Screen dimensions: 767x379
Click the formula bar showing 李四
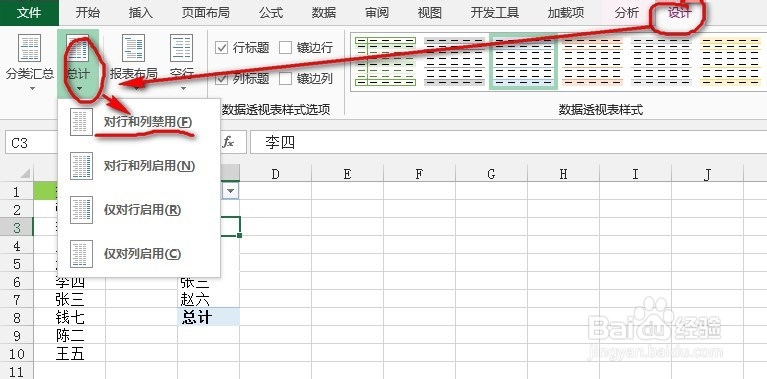(x=508, y=143)
